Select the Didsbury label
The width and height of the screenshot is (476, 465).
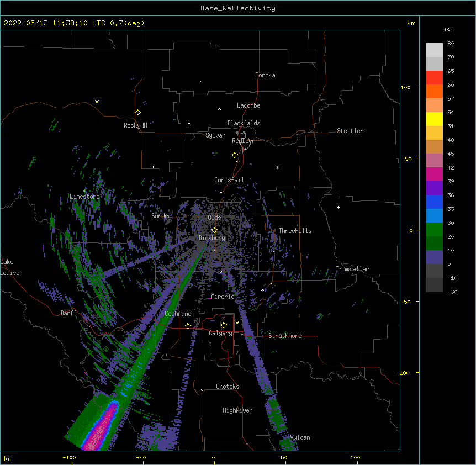coord(212,238)
